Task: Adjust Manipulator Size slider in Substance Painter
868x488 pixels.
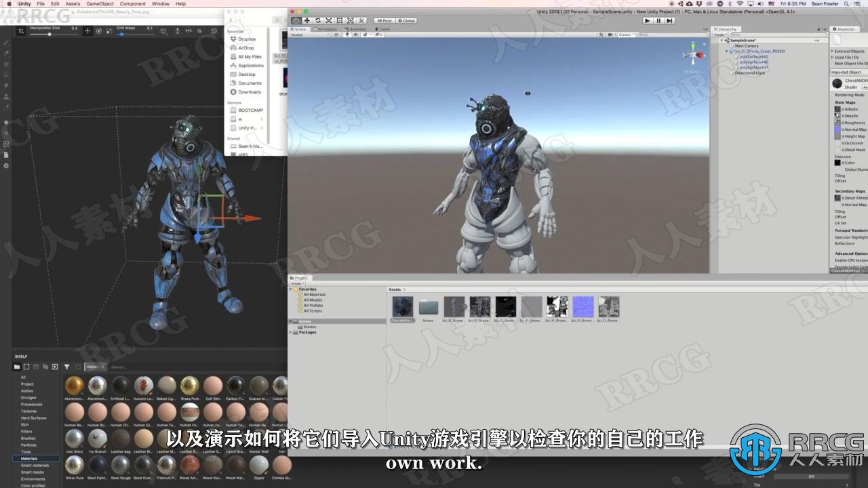Action: click(x=50, y=34)
